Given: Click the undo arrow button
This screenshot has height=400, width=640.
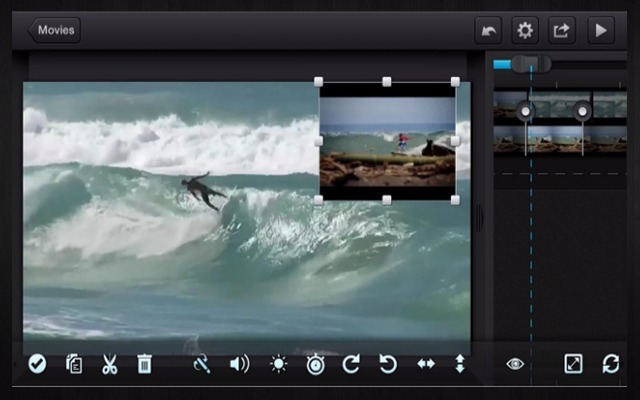Looking at the screenshot, I should pyautogui.click(x=488, y=30).
